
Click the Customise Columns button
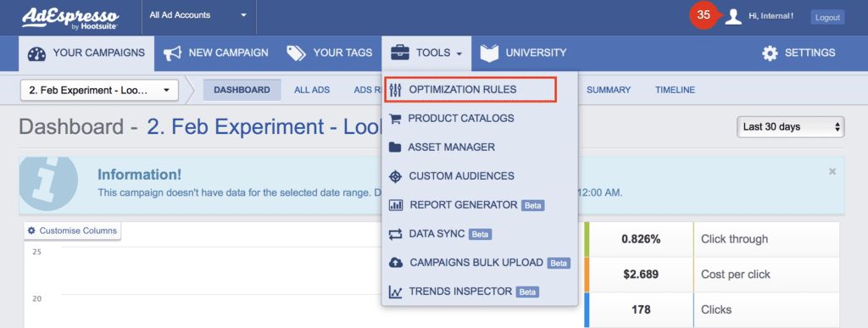[73, 231]
